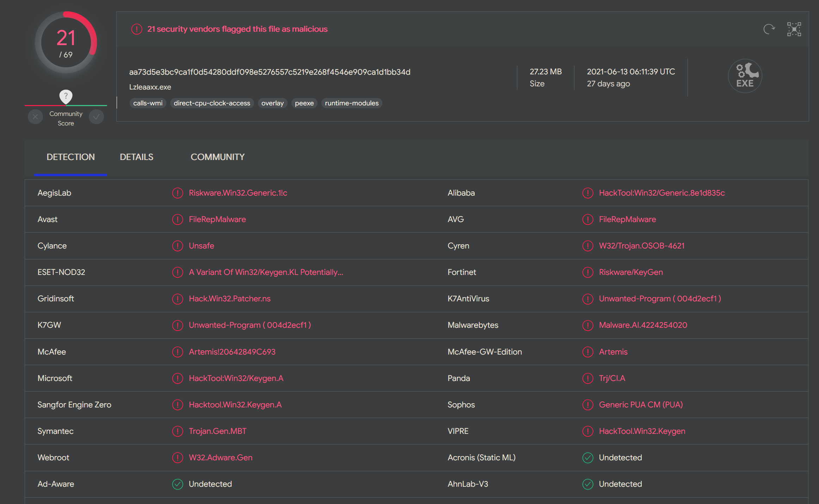Click the HackTool:Win32/Keygen.A detection text
Viewport: 819px width, 504px height.
coord(236,378)
